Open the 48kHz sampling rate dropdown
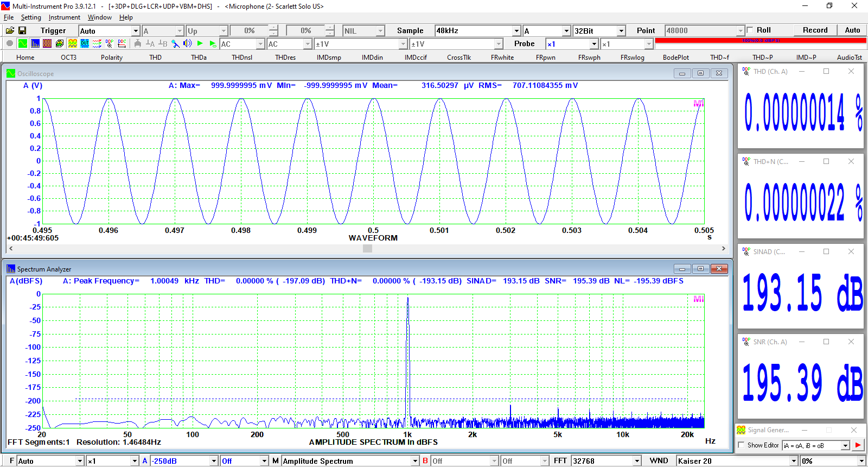The image size is (868, 467). pyautogui.click(x=477, y=31)
